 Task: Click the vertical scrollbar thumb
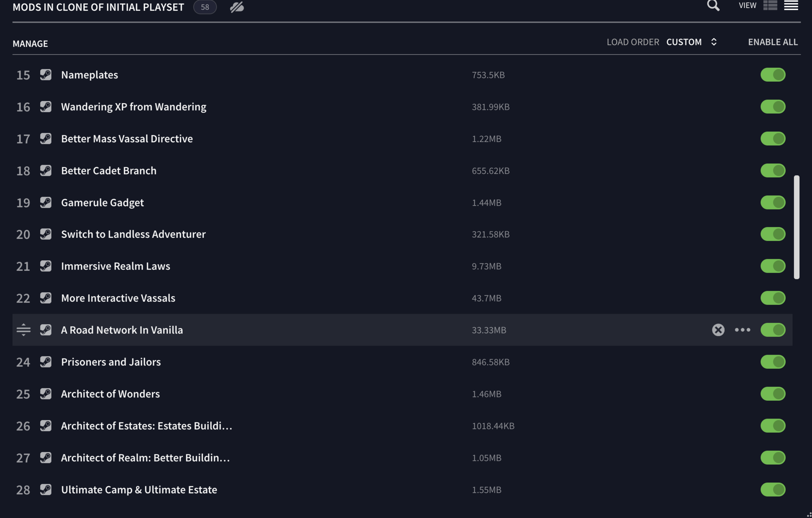(796, 227)
